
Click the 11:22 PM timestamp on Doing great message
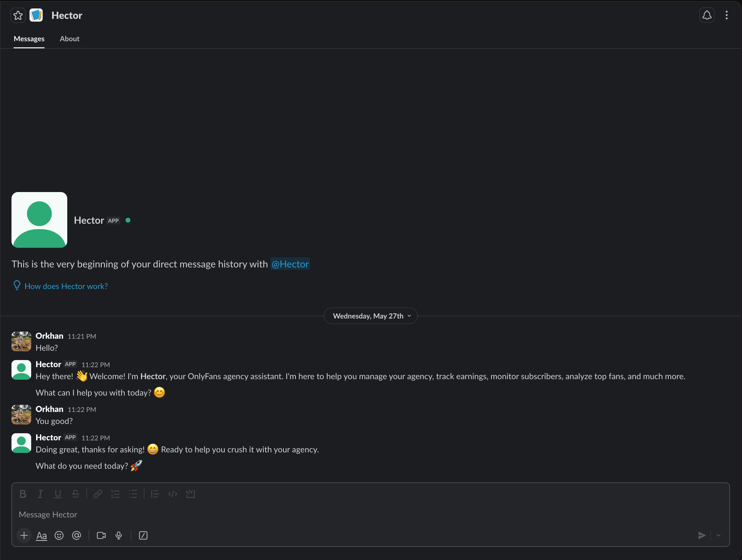coord(96,438)
